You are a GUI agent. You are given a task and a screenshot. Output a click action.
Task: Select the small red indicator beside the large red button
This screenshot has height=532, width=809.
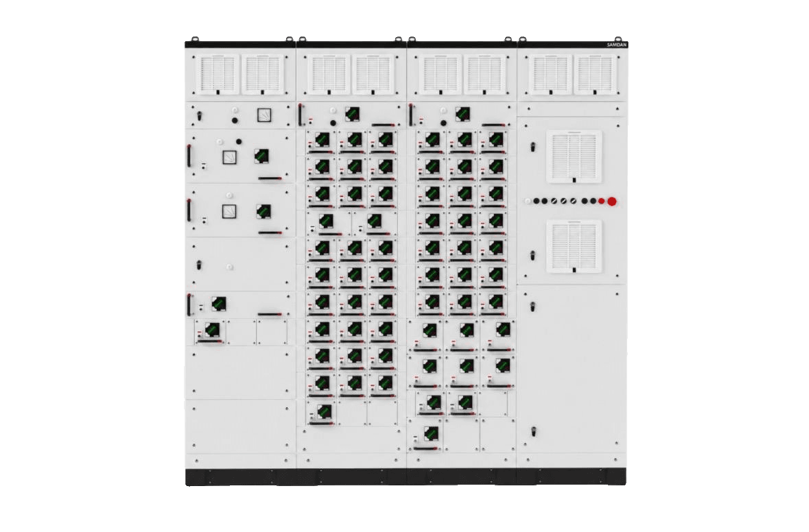point(601,201)
